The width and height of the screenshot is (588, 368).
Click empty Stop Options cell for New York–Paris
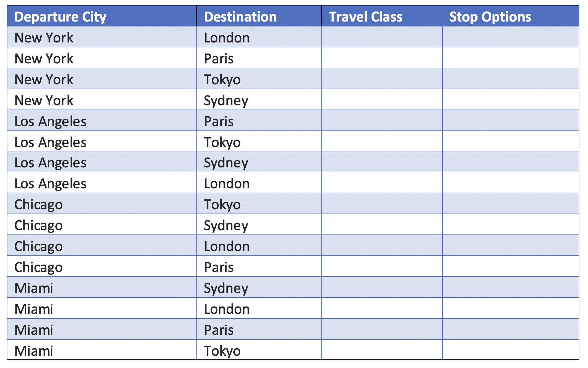[x=510, y=58]
